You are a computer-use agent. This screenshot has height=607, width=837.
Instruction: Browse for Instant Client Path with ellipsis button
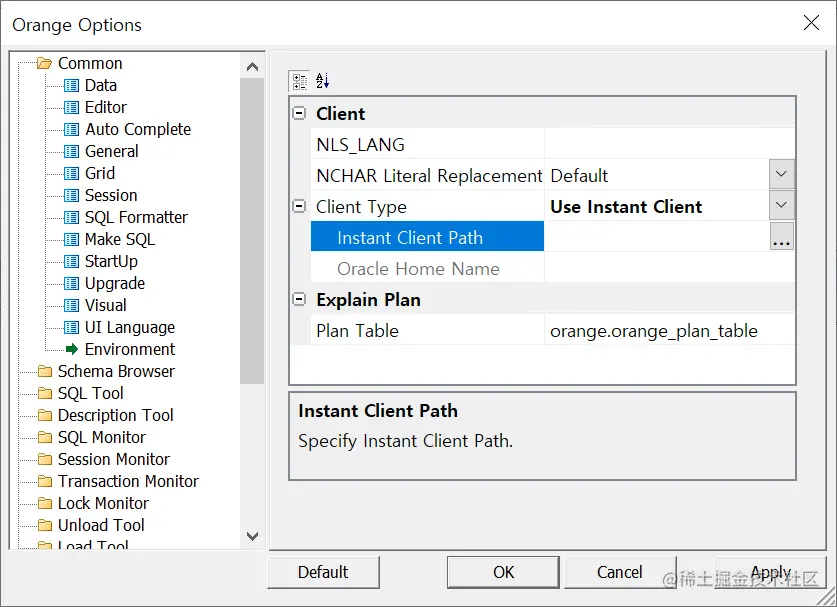point(781,237)
